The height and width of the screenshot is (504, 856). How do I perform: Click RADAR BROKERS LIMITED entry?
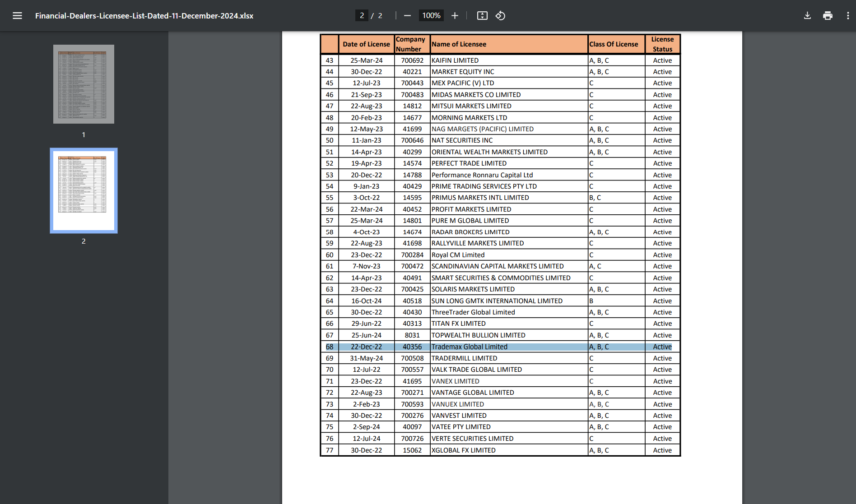pyautogui.click(x=470, y=232)
